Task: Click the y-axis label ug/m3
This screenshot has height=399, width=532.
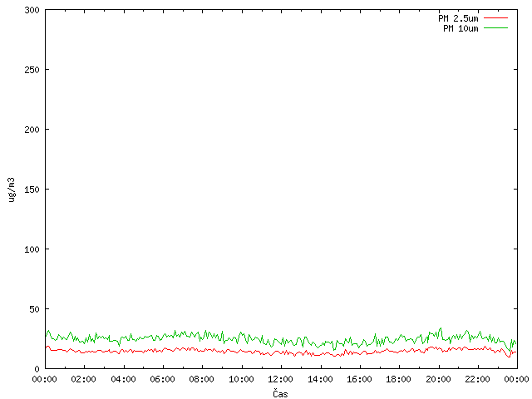Action: pos(12,190)
